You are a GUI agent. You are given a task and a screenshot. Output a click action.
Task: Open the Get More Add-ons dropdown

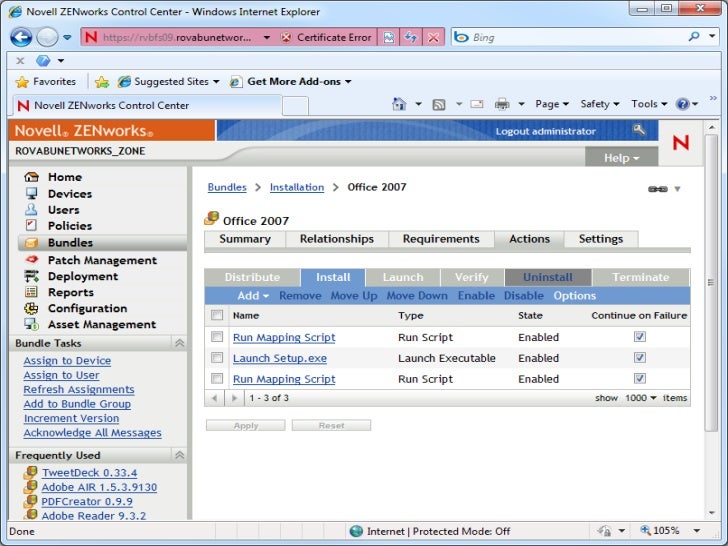pyautogui.click(x=348, y=82)
